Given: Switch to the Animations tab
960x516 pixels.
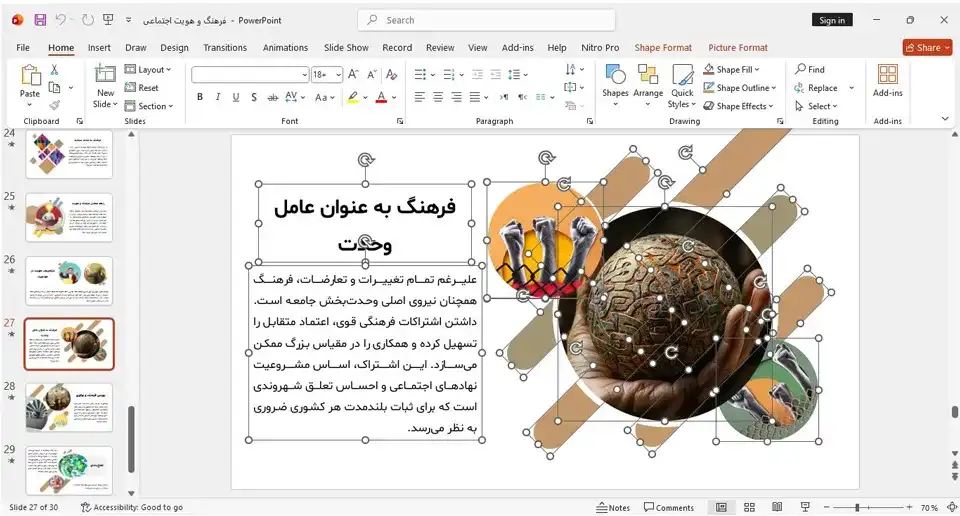Looking at the screenshot, I should (x=285, y=48).
